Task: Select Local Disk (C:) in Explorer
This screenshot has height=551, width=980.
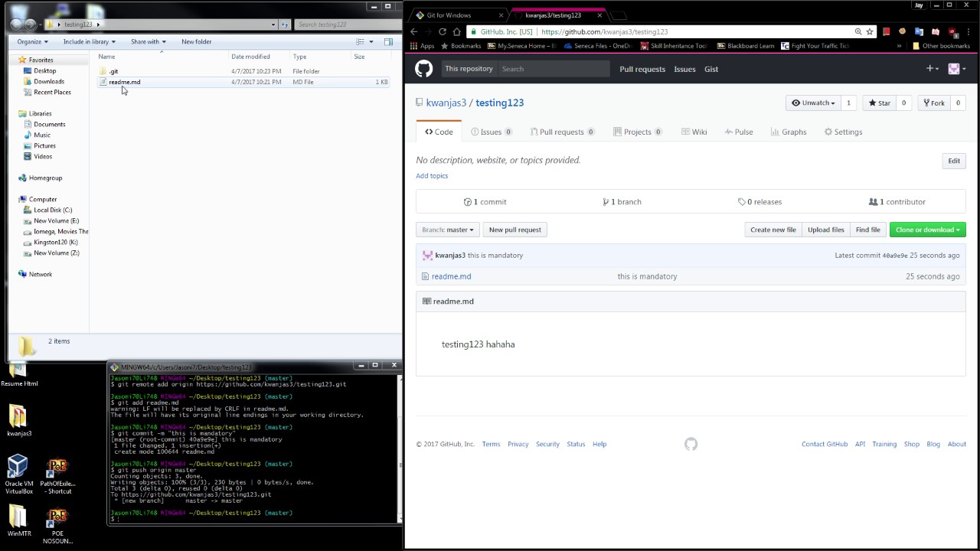Action: (52, 210)
